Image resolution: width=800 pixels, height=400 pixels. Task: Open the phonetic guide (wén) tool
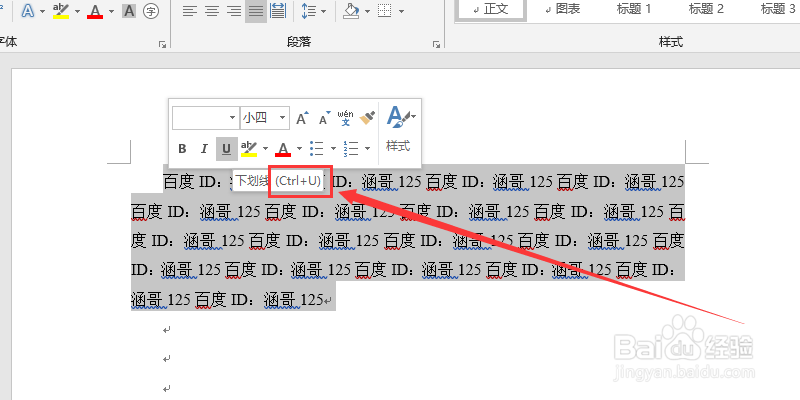(x=345, y=118)
